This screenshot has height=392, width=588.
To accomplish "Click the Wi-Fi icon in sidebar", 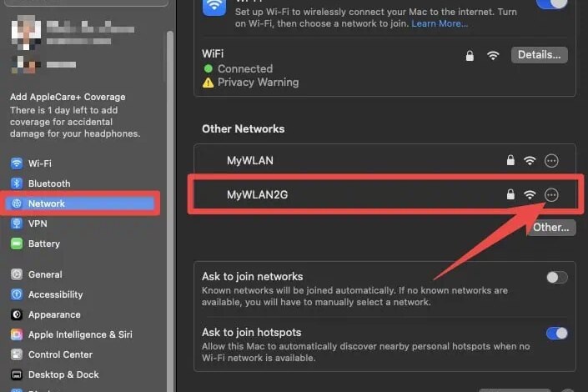I will [17, 163].
